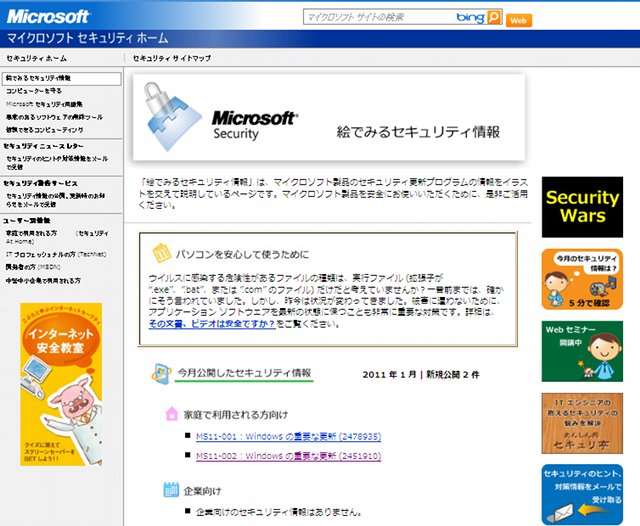This screenshot has height=526, width=640.
Task: Click the 絵でみるセキュリティ情報 banner title
Action: (418, 132)
